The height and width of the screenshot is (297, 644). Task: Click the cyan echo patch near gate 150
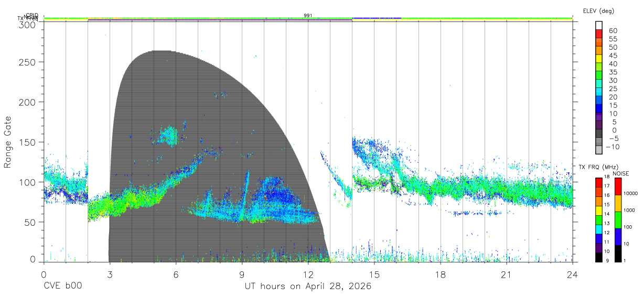169,136
